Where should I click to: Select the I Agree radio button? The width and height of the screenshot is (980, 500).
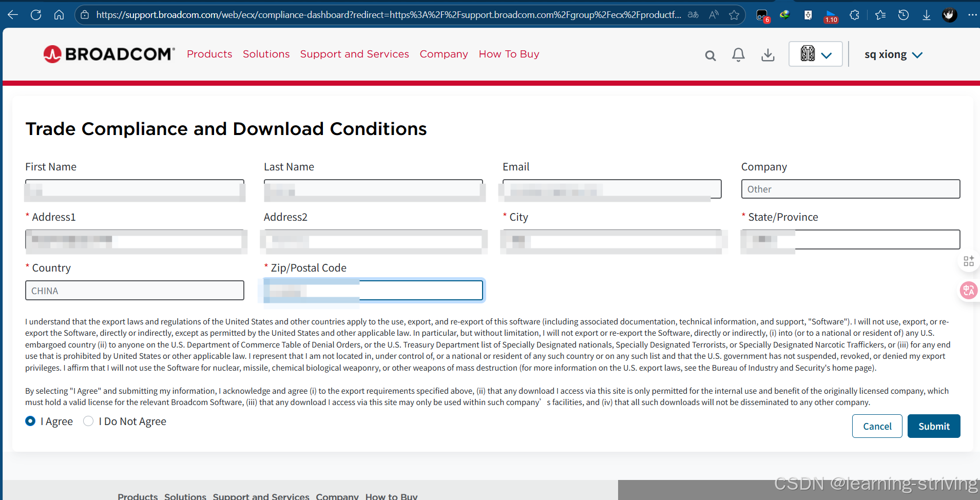[x=30, y=421]
